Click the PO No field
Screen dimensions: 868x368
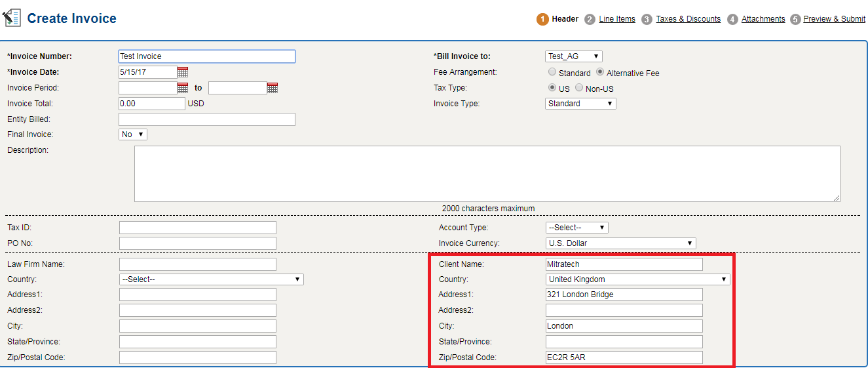(x=198, y=243)
